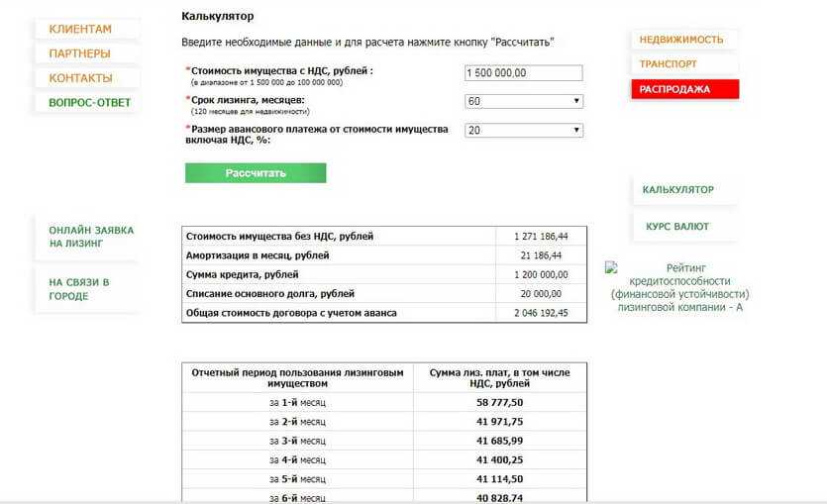Click Общая стоимость договора с учетом аванса label

coord(291,313)
